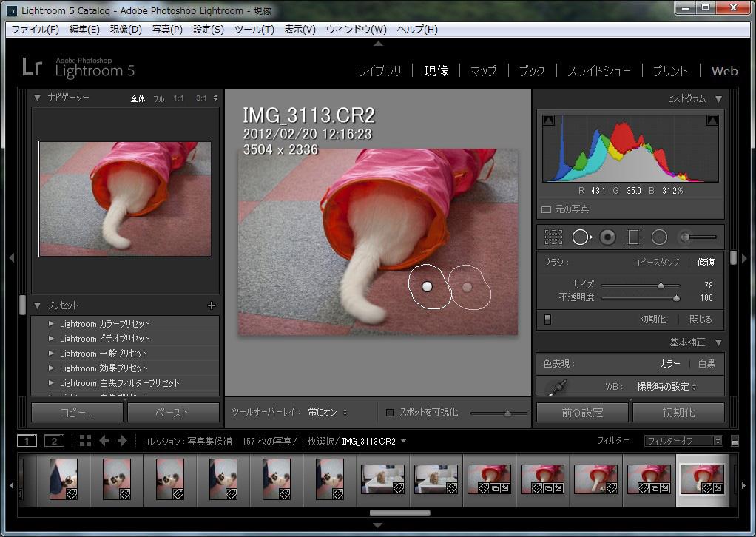Open the 写真(P) menu
This screenshot has height=537, width=756.
167,30
